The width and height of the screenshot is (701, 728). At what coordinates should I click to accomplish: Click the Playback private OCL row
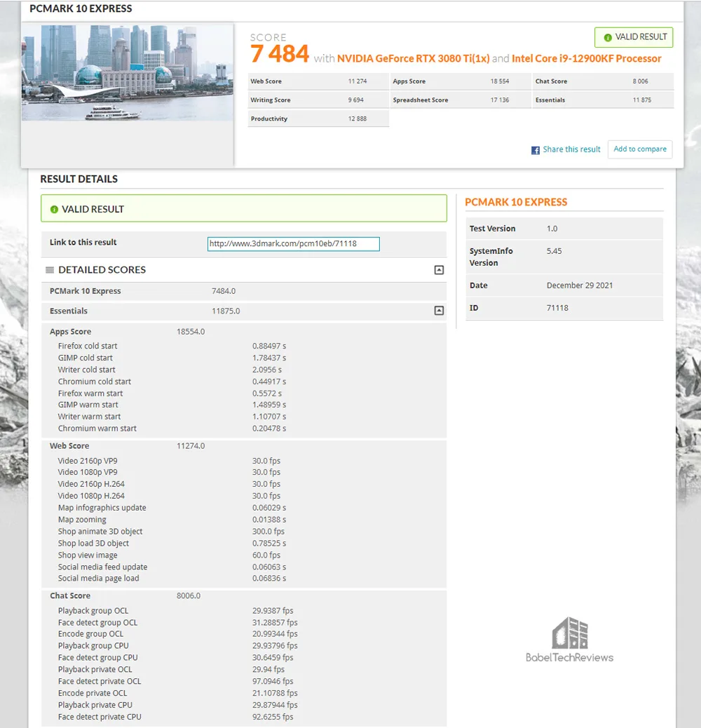244,670
